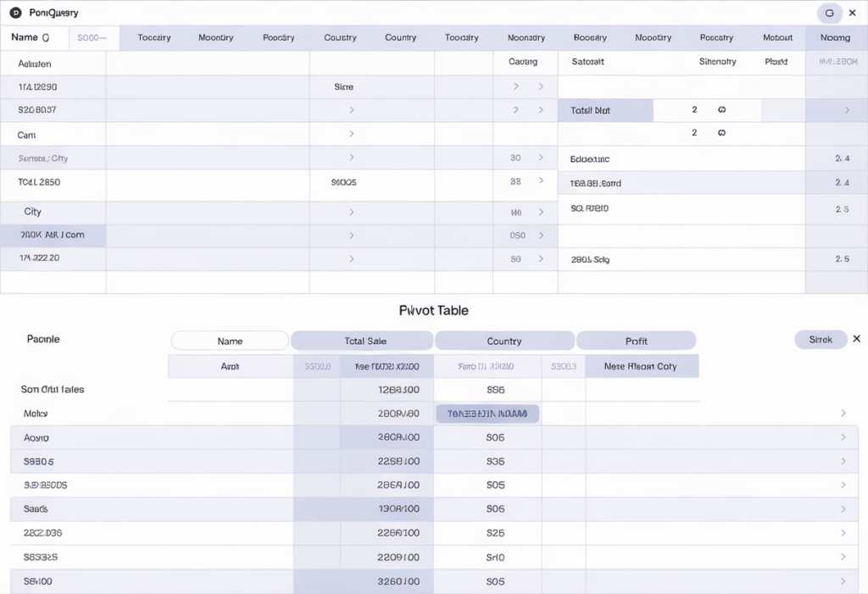Click the X icon next to the Strek button
Screen dimensions: 868x594
(x=856, y=339)
